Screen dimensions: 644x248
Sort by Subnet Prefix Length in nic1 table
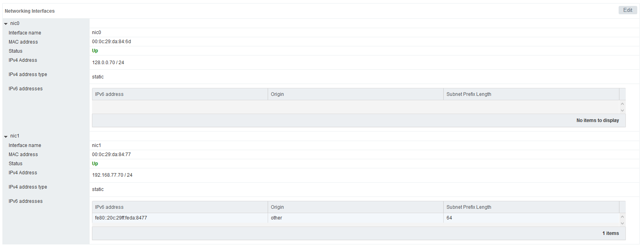point(468,207)
